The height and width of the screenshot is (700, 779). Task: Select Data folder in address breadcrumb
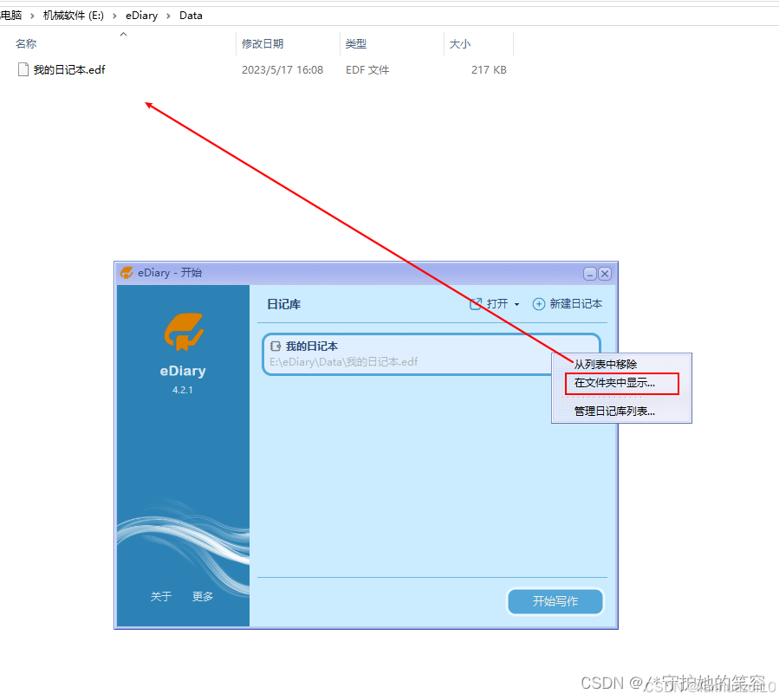tap(191, 16)
